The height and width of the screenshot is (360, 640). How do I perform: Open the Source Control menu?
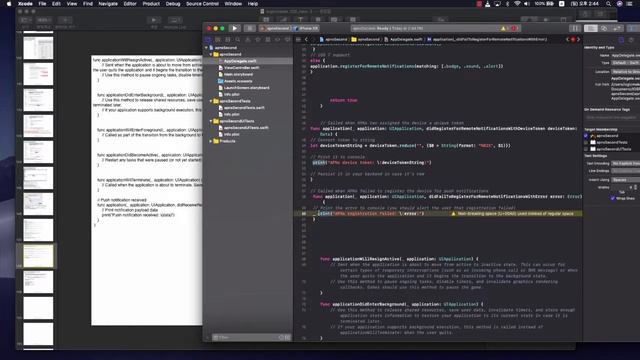click(x=202, y=4)
